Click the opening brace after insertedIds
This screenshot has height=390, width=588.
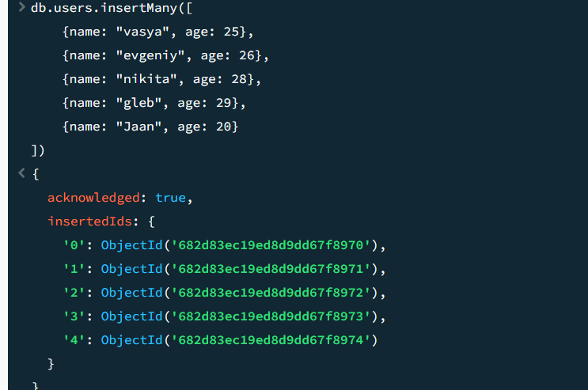[151, 222]
